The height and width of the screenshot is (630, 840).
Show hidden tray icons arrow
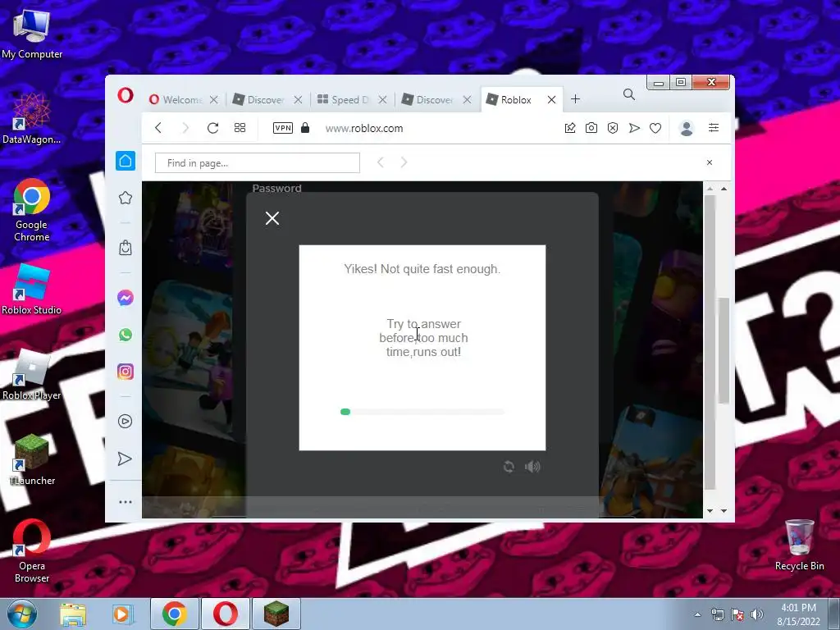click(x=697, y=614)
